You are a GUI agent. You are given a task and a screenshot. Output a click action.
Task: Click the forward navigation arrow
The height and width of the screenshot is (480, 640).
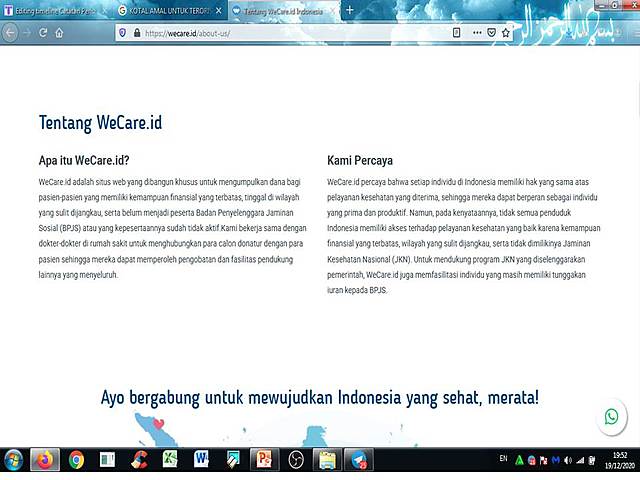tap(27, 33)
